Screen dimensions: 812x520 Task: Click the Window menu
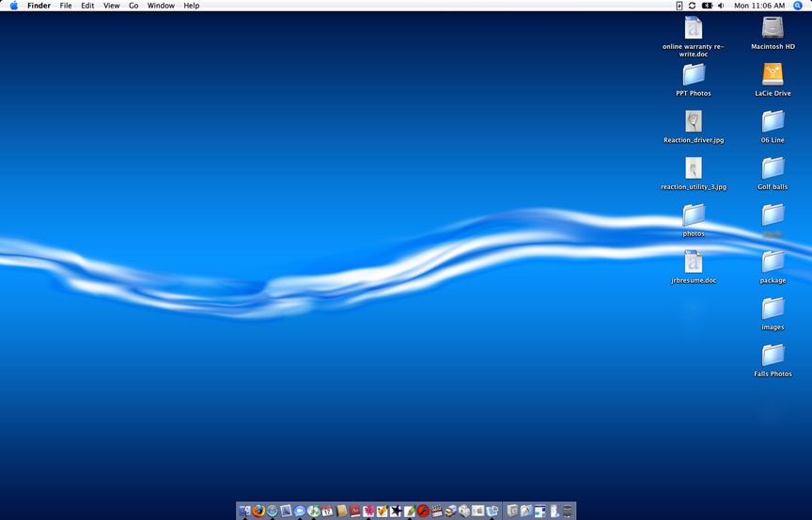(x=161, y=6)
